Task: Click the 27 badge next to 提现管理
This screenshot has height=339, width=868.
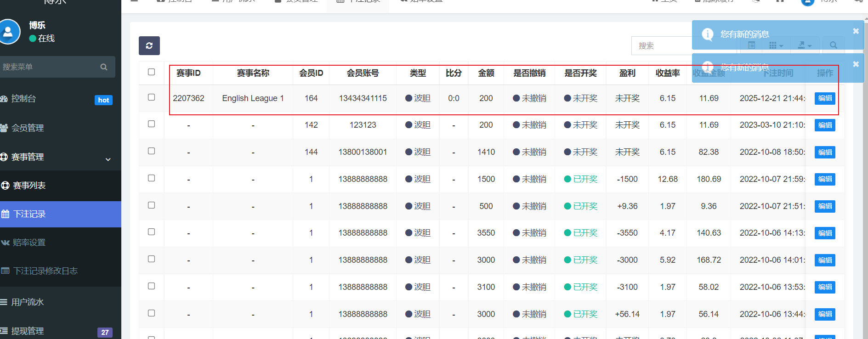Action: click(x=105, y=332)
